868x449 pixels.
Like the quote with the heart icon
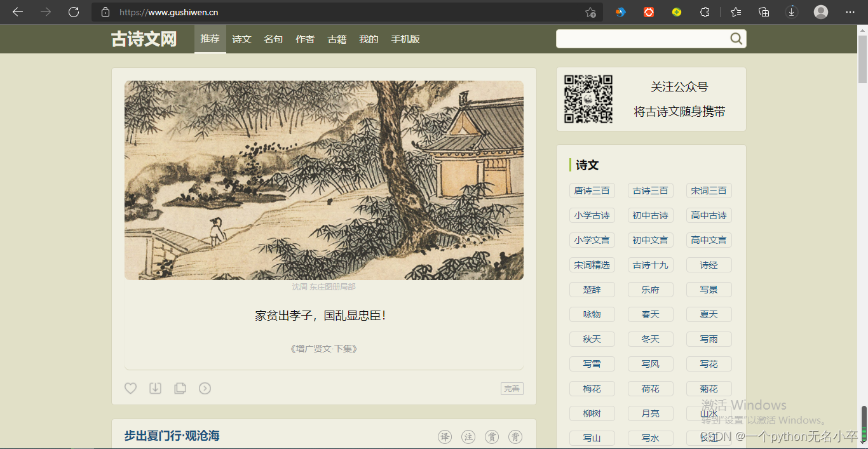pos(130,388)
